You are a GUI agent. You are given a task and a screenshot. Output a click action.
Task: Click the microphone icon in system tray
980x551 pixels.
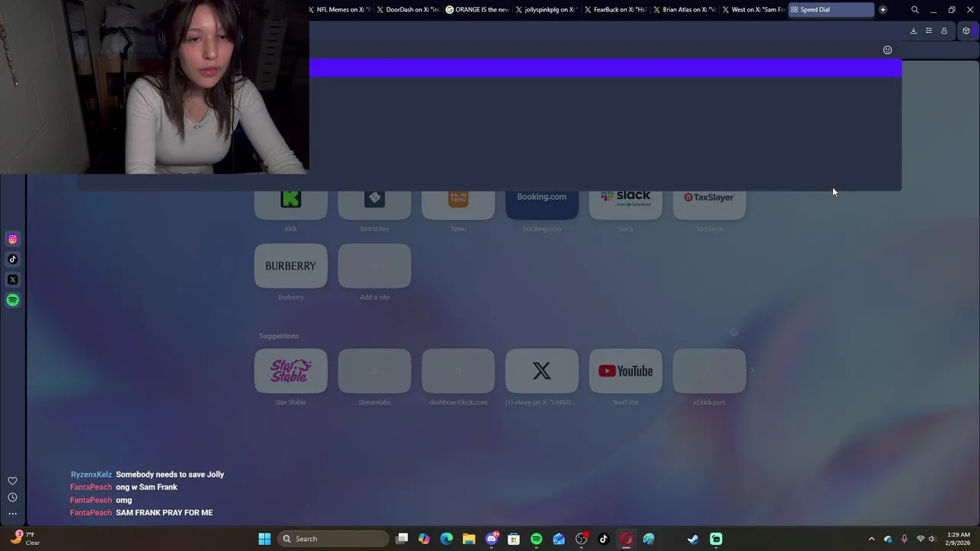click(904, 539)
